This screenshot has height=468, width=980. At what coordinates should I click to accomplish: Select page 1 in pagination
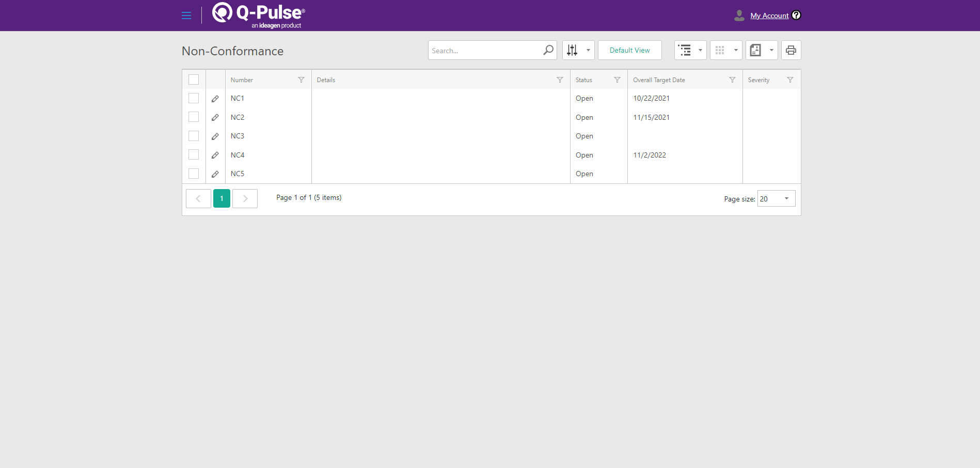coord(222,198)
